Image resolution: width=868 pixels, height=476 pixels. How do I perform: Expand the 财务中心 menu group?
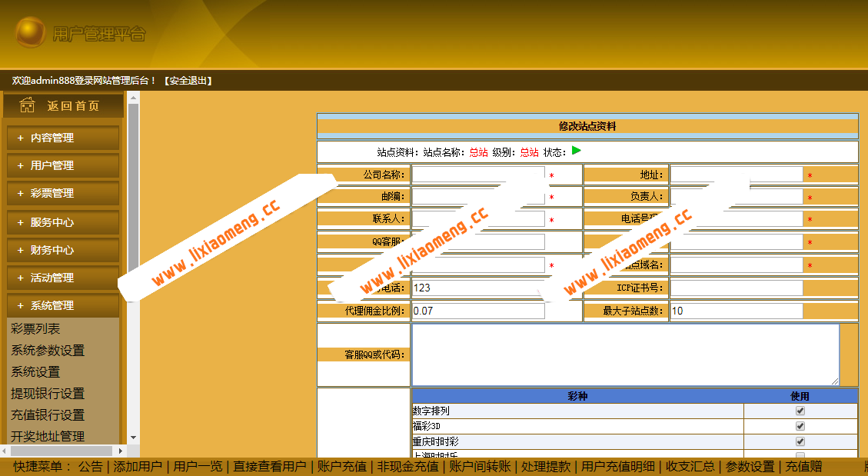[62, 251]
